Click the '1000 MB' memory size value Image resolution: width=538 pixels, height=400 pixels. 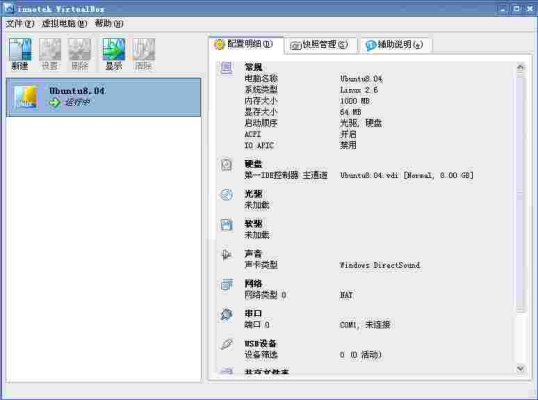pos(355,101)
